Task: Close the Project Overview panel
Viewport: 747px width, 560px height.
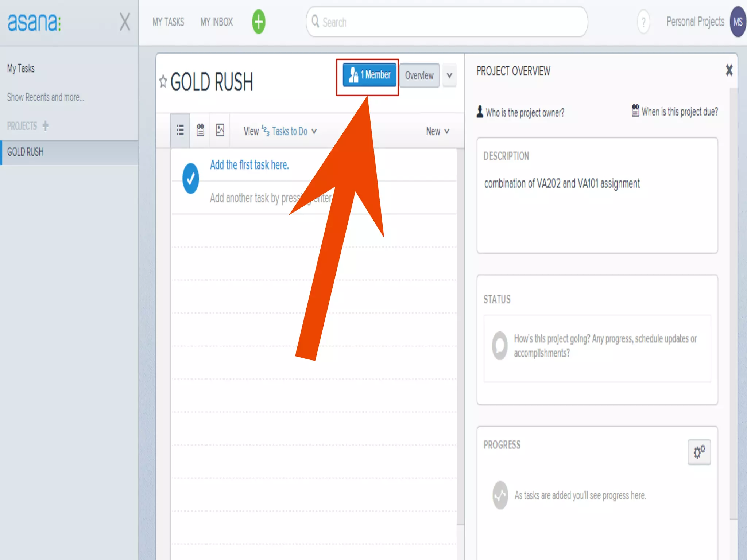Action: (x=729, y=70)
